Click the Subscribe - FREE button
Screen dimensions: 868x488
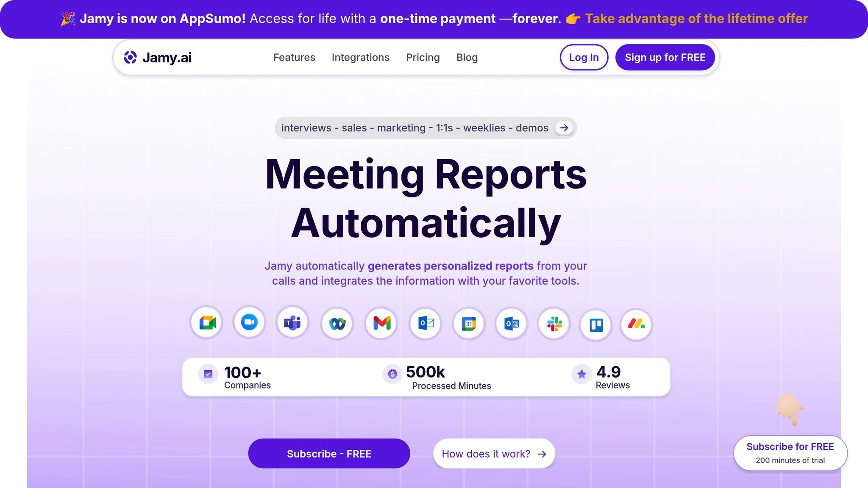click(x=329, y=454)
